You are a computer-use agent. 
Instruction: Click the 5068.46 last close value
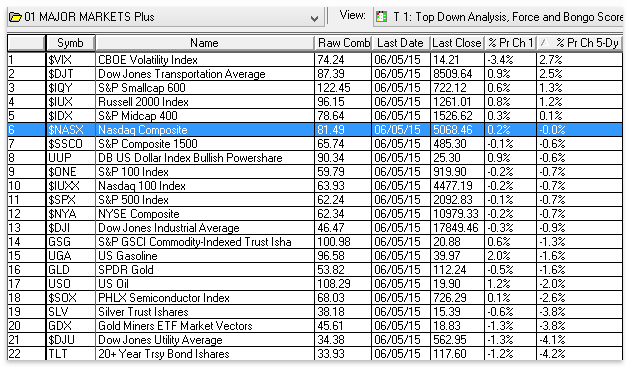point(456,130)
